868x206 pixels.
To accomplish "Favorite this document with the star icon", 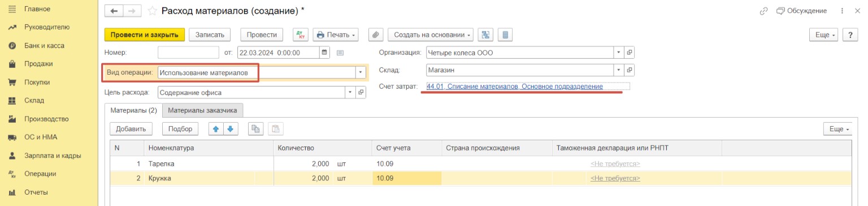I will pos(151,11).
